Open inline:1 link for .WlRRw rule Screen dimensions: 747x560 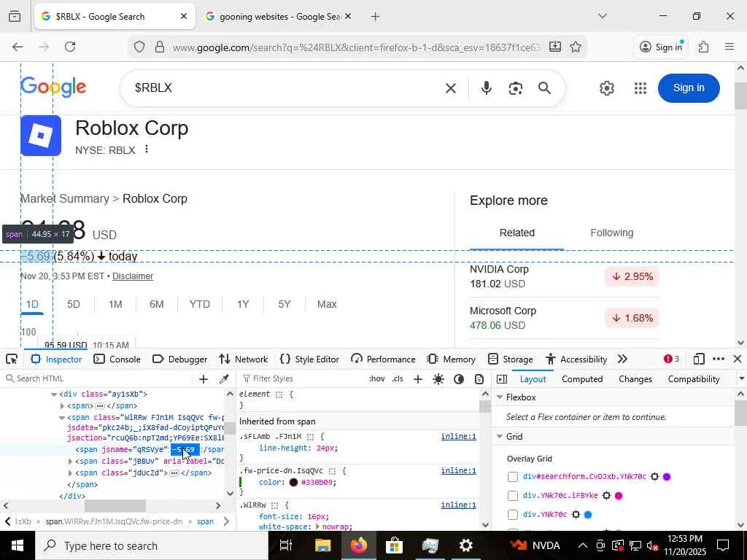tap(458, 505)
